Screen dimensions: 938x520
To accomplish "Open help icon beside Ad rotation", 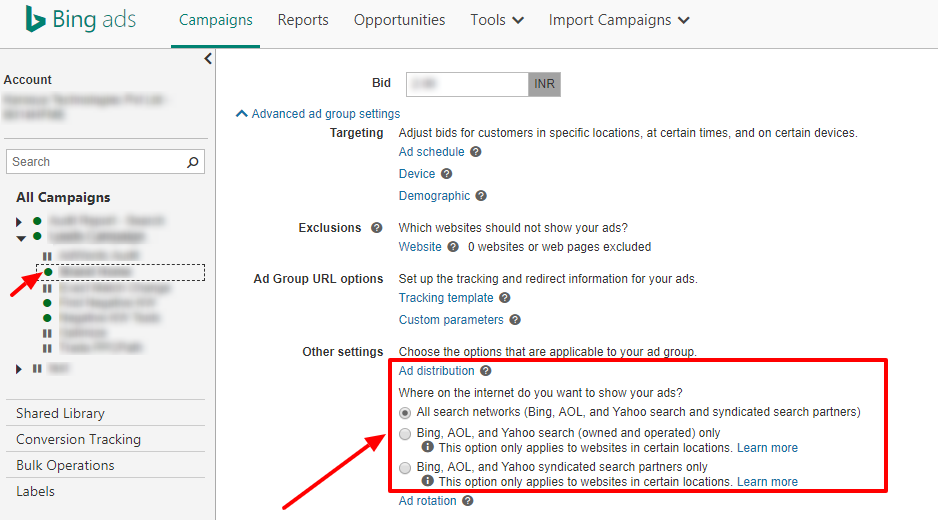I will click(x=468, y=500).
